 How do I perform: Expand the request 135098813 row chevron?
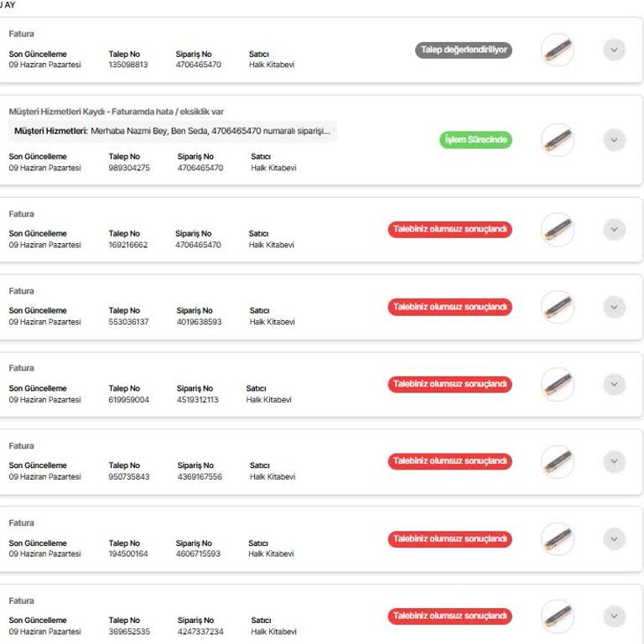click(614, 49)
